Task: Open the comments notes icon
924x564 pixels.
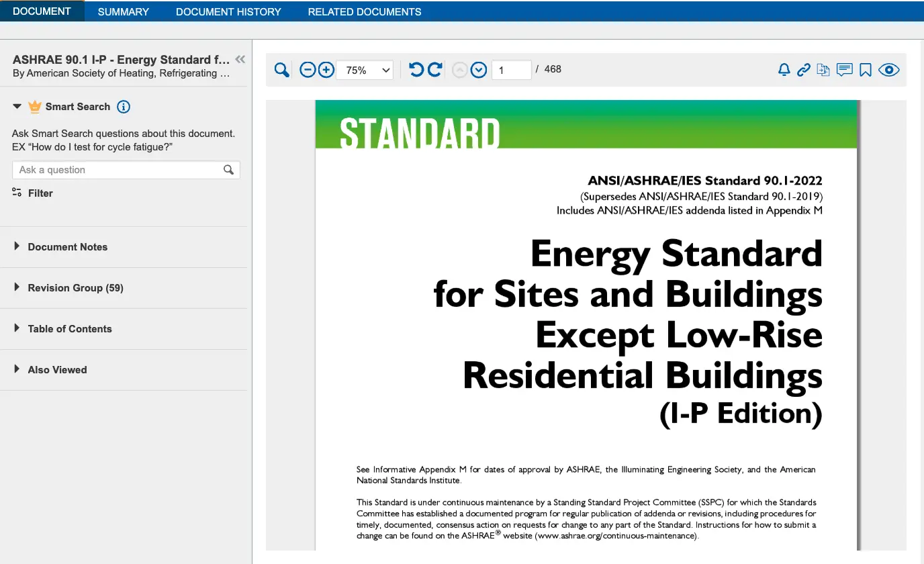Action: pos(845,70)
